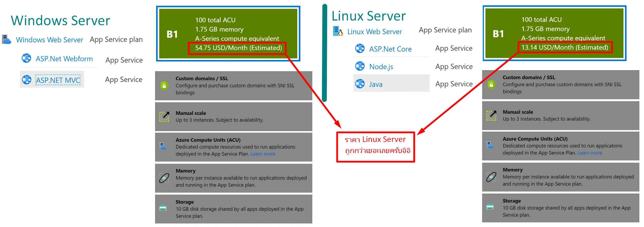The width and height of the screenshot is (644, 227).
Task: Click 'App Service' beside ASP.NET MVC
Action: [124, 80]
